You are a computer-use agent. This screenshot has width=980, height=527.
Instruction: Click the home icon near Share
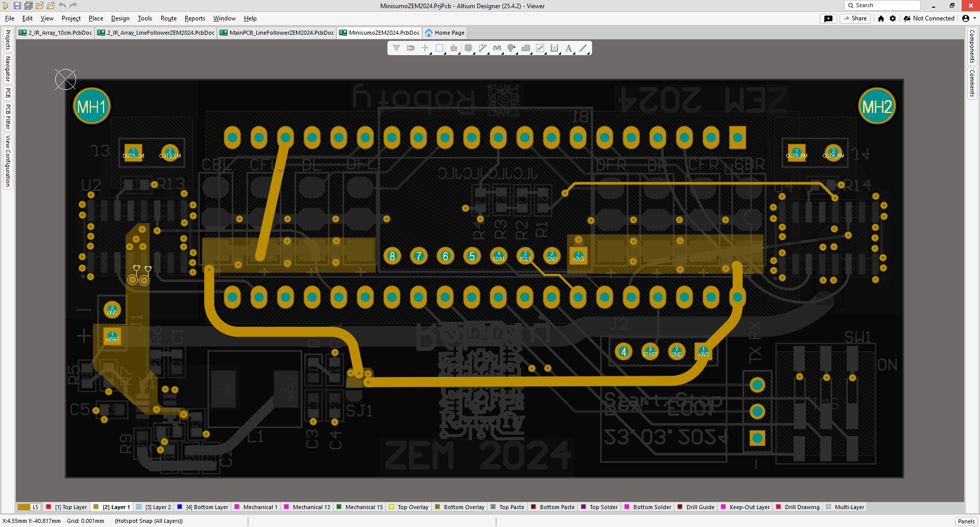881,18
